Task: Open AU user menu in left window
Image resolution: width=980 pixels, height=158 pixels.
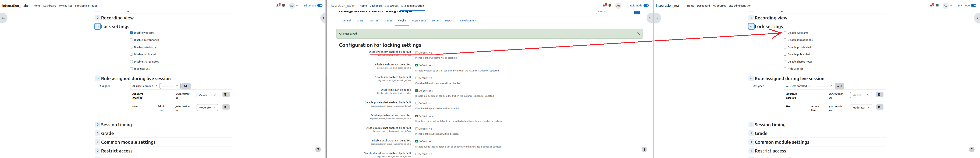Action: (x=293, y=6)
